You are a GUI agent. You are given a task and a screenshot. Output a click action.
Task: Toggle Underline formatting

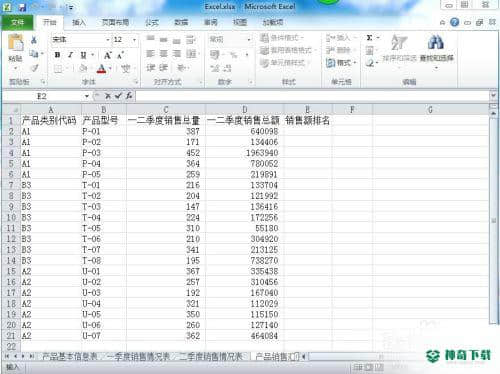(x=83, y=55)
